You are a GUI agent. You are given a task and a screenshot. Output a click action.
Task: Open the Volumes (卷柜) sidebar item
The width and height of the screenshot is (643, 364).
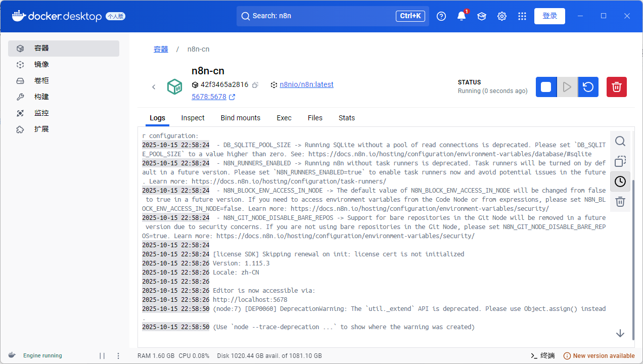[64, 81]
